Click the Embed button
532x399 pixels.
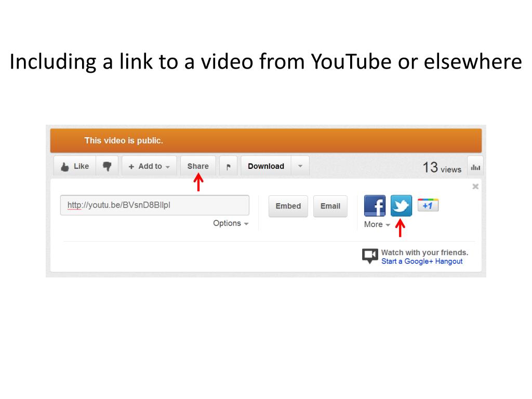click(x=288, y=206)
